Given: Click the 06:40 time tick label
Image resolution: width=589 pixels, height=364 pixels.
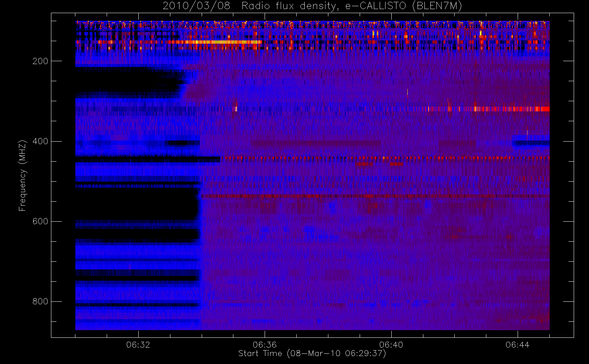Looking at the screenshot, I should click(391, 345).
